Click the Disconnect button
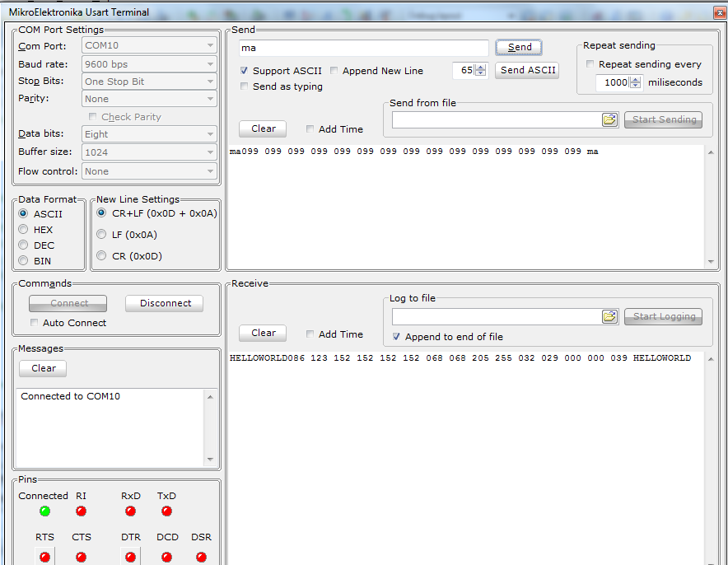 pos(165,303)
